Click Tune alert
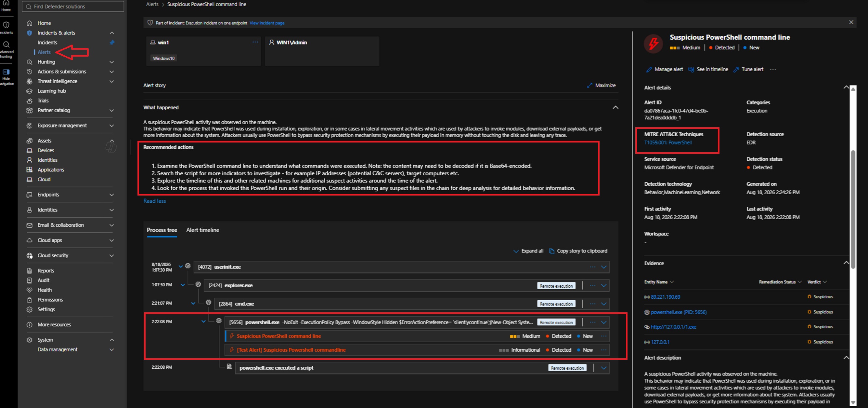This screenshot has width=868, height=408. pyautogui.click(x=749, y=69)
